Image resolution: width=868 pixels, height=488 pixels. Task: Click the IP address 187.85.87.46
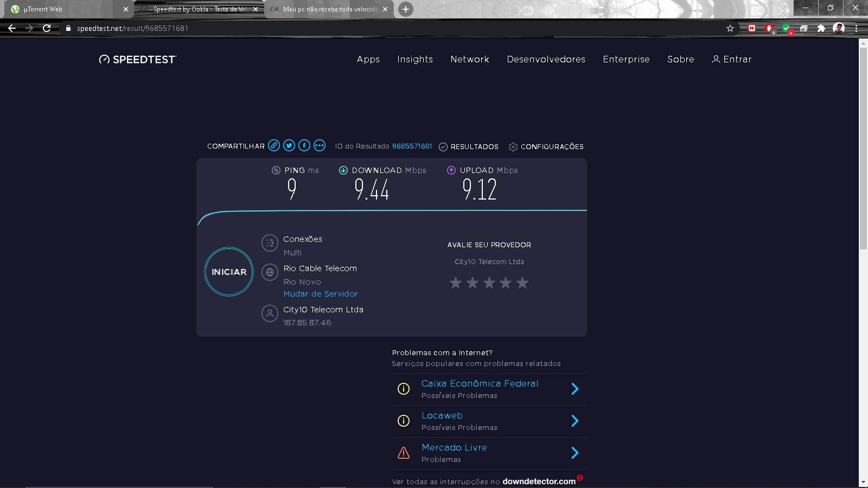click(x=307, y=323)
